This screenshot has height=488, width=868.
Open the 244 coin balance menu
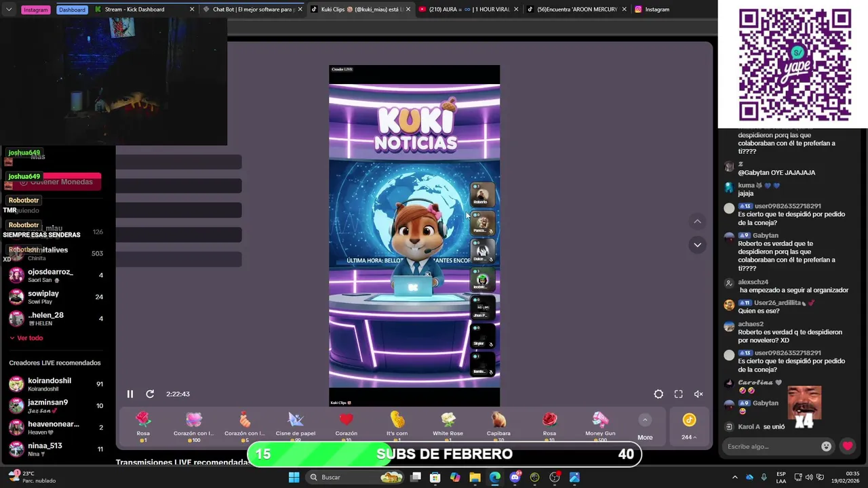coord(689,427)
